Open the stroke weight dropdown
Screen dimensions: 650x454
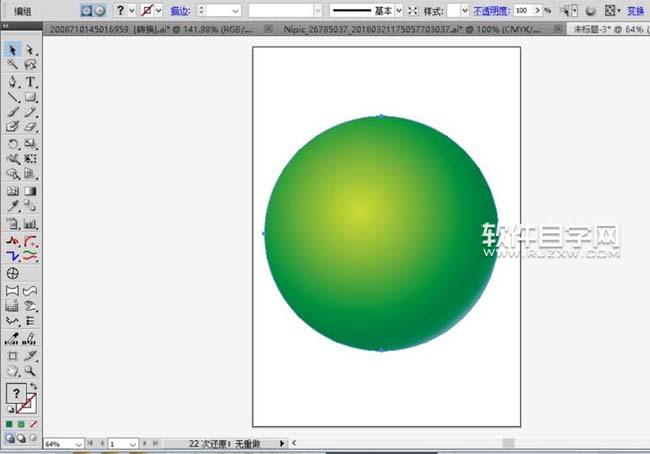[x=235, y=11]
